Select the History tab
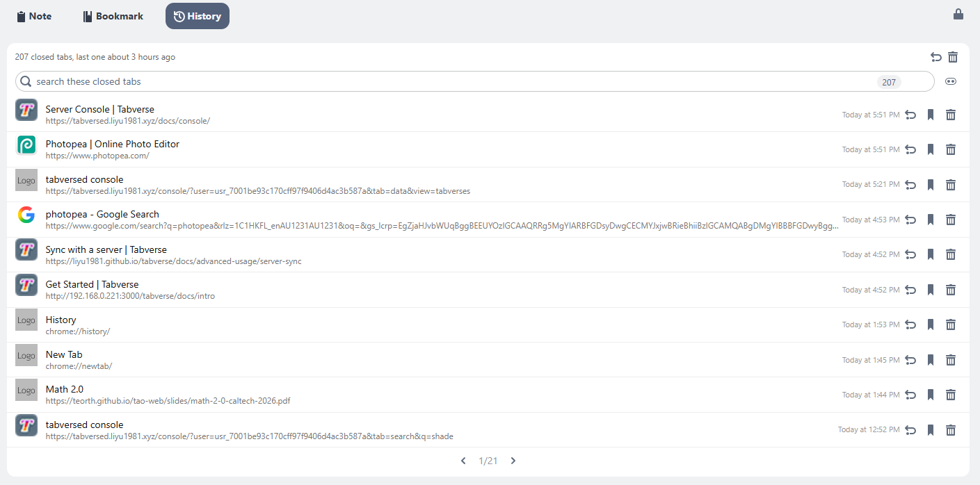Screen dimensions: 980x485 tap(198, 16)
